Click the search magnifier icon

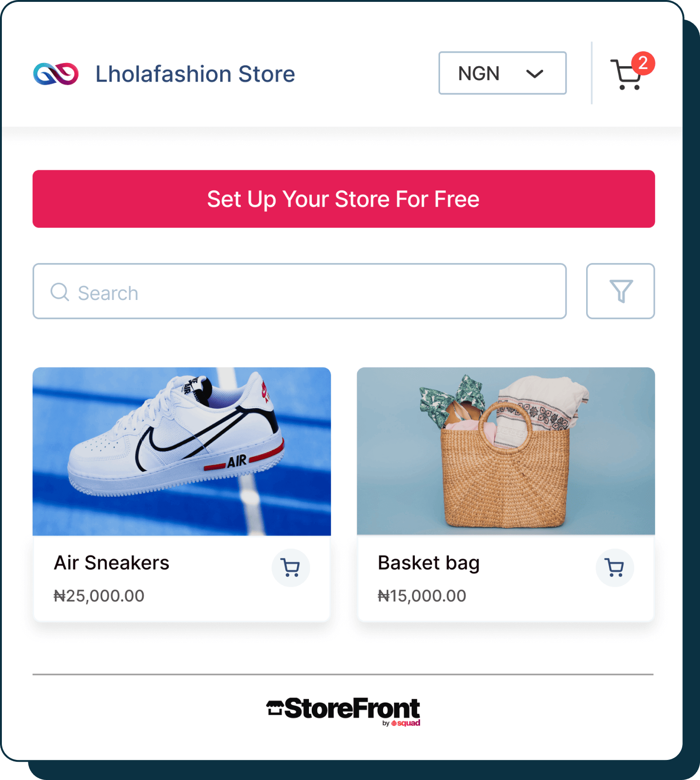(60, 292)
